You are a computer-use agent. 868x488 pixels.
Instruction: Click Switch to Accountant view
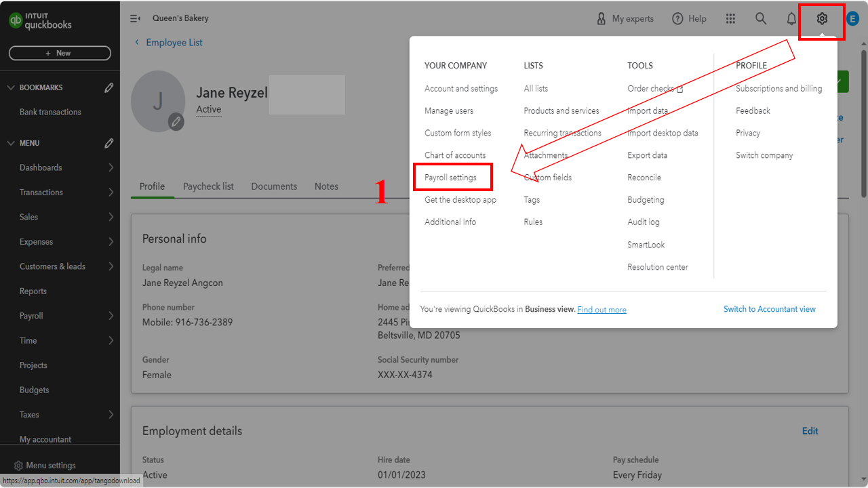(x=770, y=309)
